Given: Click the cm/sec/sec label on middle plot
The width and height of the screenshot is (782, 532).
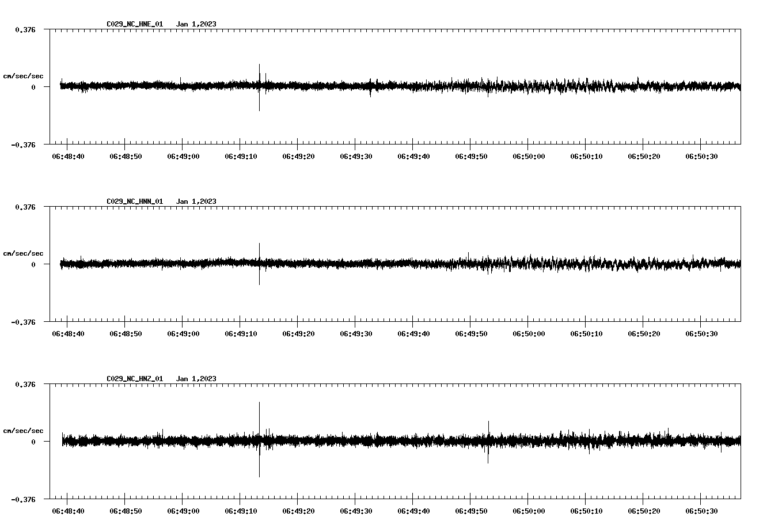Looking at the screenshot, I should coord(24,253).
